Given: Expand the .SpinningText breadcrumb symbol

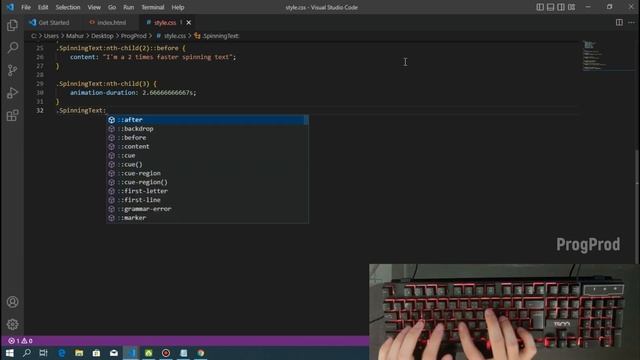Looking at the screenshot, I should click(217, 36).
